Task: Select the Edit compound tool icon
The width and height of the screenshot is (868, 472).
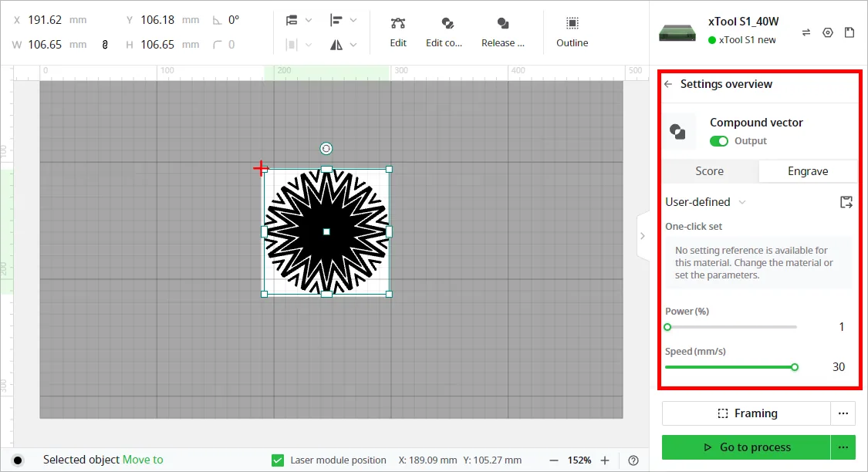Action: click(448, 23)
